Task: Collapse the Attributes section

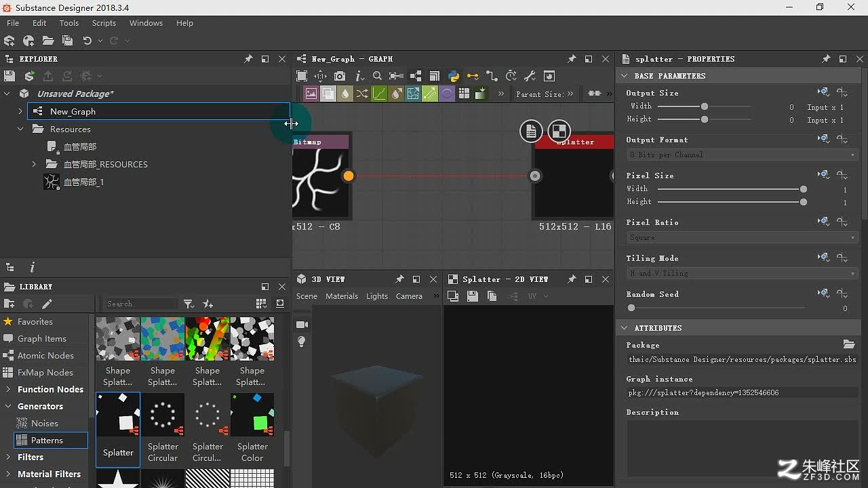Action: [x=625, y=328]
